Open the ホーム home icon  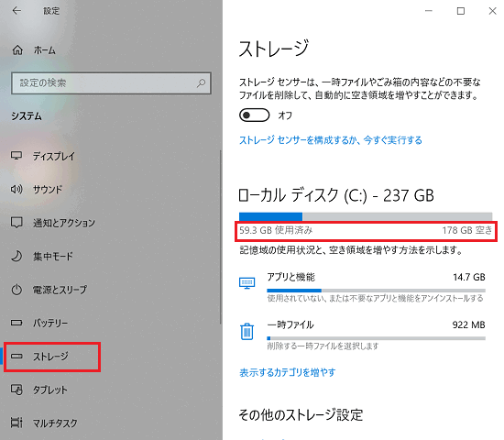point(17,50)
